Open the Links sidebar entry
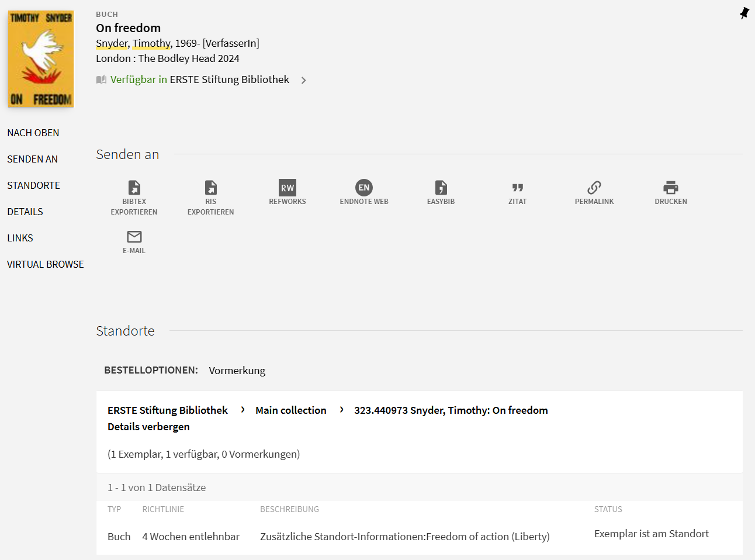 pyautogui.click(x=20, y=238)
